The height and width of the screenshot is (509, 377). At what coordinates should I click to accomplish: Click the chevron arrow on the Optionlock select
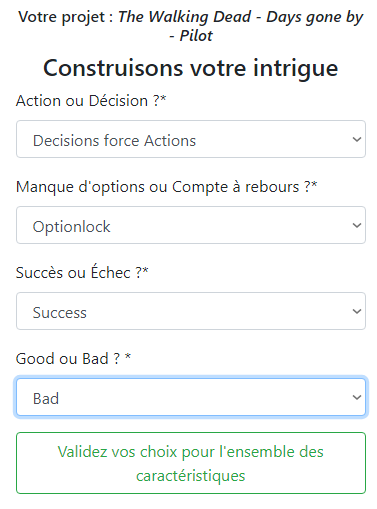coord(357,225)
